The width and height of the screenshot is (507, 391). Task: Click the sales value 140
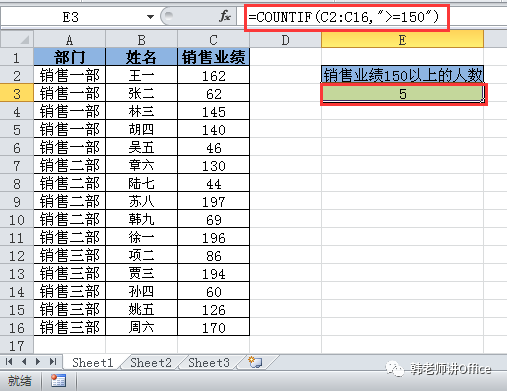tap(213, 129)
